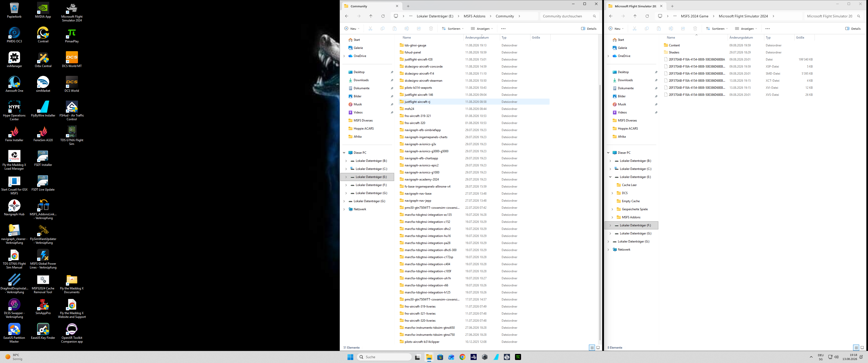Open Windows Start button on taskbar
868x363 pixels.
[x=350, y=357]
